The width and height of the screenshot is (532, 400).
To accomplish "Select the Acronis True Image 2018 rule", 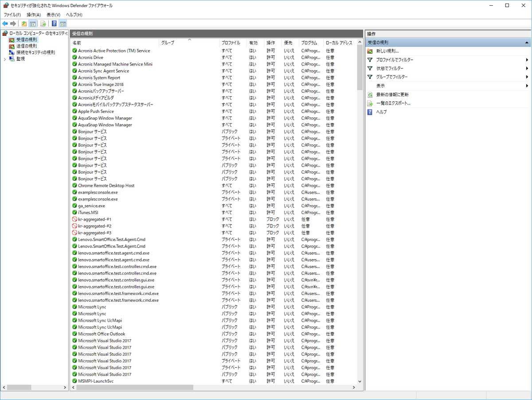I will (x=101, y=84).
